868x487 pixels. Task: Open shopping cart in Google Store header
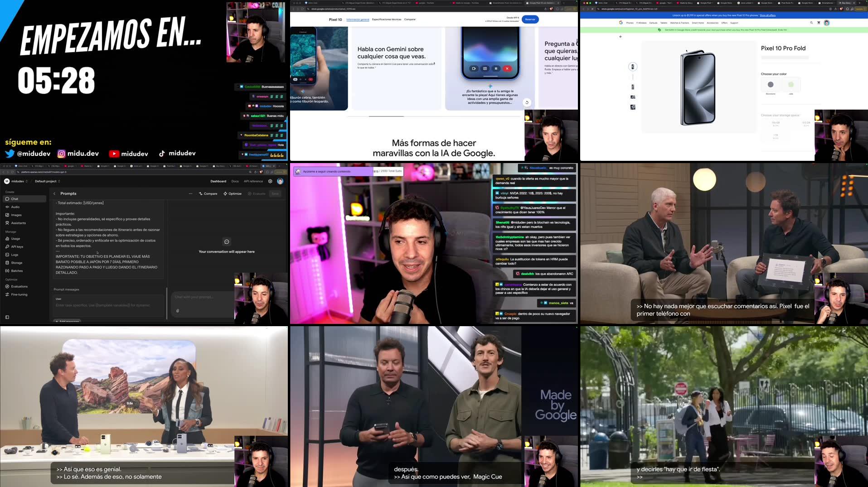click(819, 23)
